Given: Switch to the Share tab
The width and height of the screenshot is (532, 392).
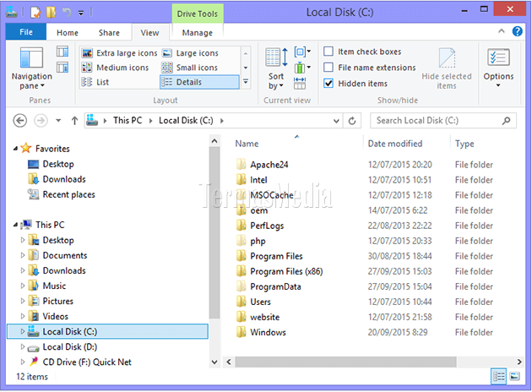Looking at the screenshot, I should click(109, 33).
